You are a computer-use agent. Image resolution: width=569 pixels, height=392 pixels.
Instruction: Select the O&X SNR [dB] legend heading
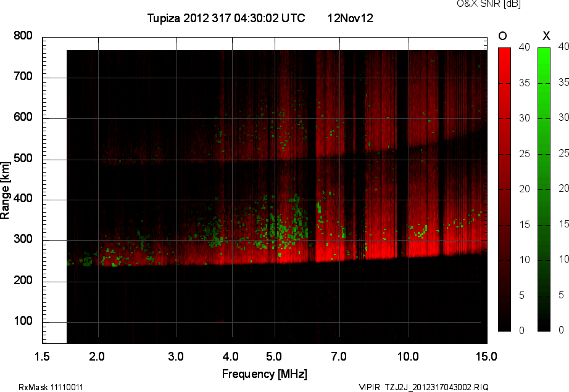pos(488,4)
